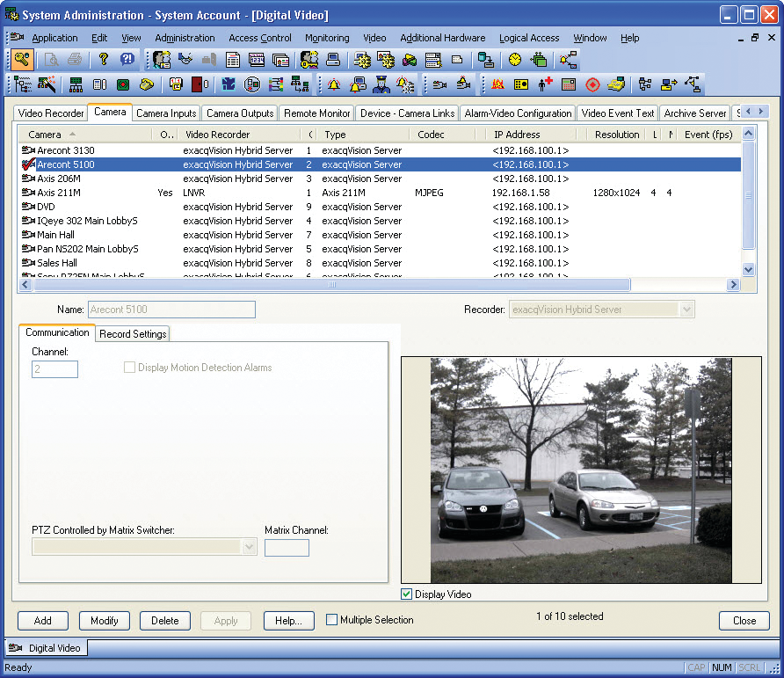This screenshot has width=784, height=678.
Task: Click the Modify button
Action: coord(104,621)
